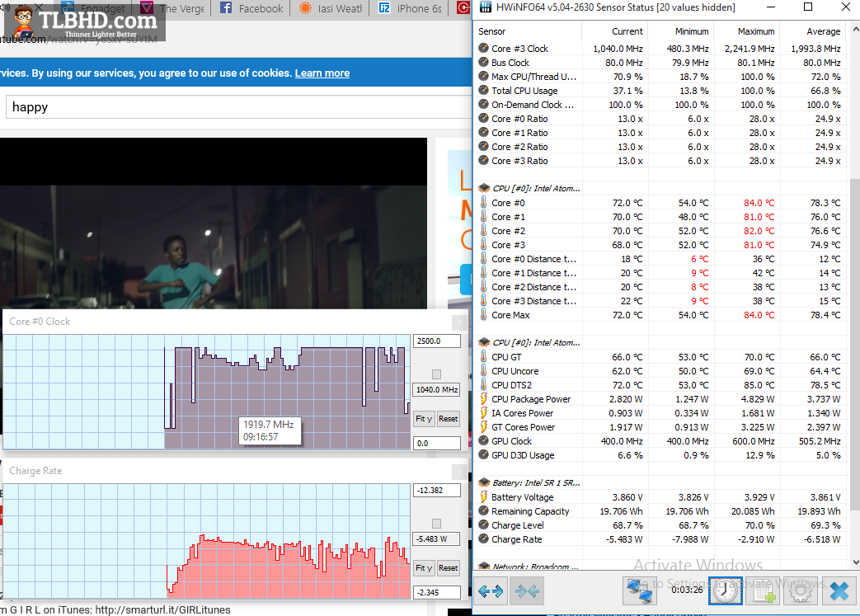Click the icon beside Max CPU/Thread Usage
Viewport: 860px width, 616px height.
pyautogui.click(x=483, y=76)
